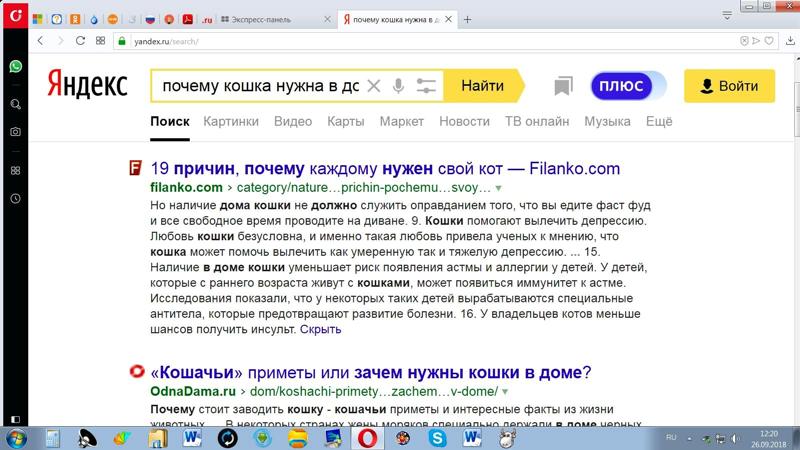This screenshot has height=450, width=800.
Task: View site security lock information
Action: [122, 41]
